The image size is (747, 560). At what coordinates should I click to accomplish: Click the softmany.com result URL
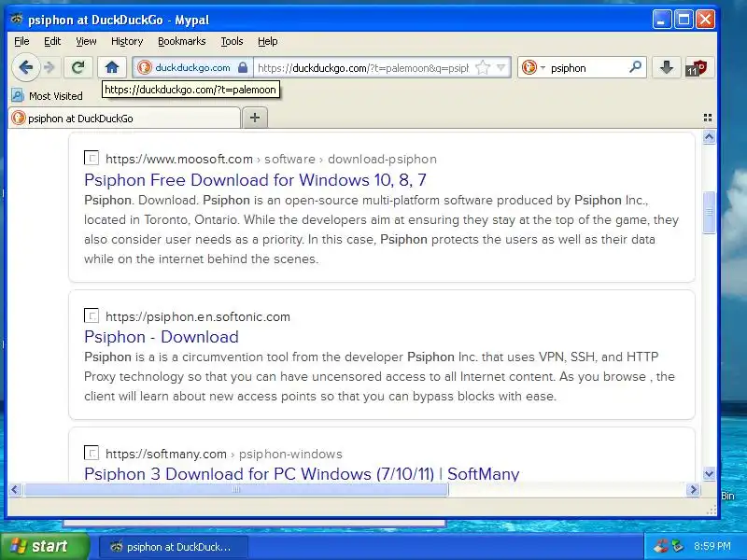click(224, 454)
